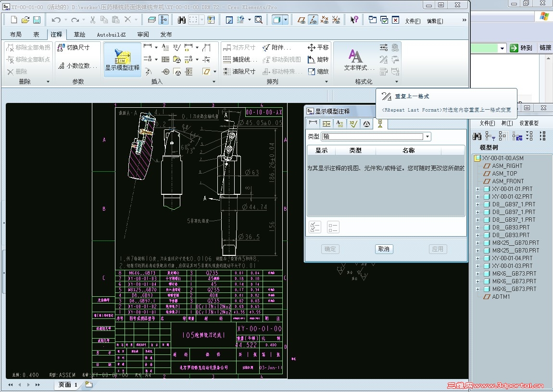This screenshot has width=553, height=392.
Task: Click deselect-all icon in annotation dialog
Action: [x=333, y=227]
